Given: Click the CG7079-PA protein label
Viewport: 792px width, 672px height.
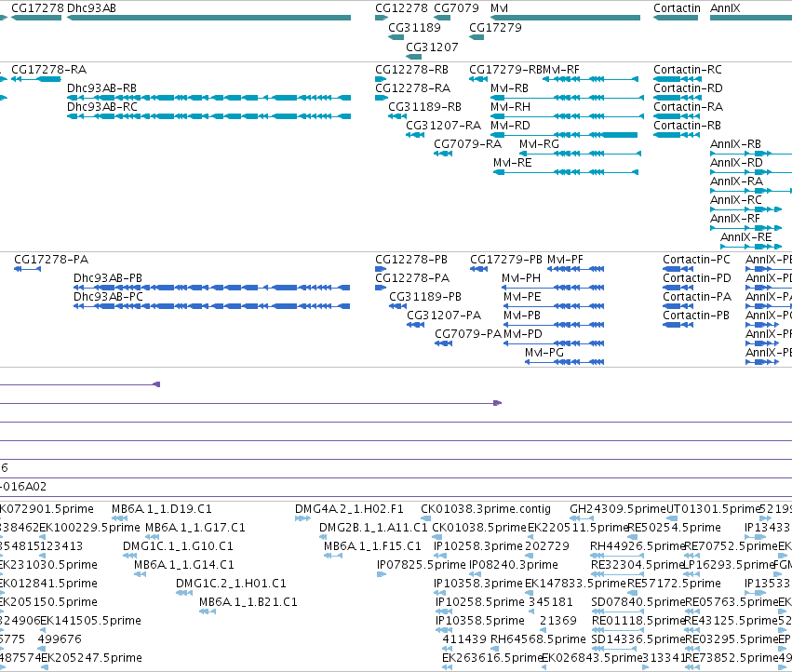Looking at the screenshot, I should pyautogui.click(x=468, y=334).
